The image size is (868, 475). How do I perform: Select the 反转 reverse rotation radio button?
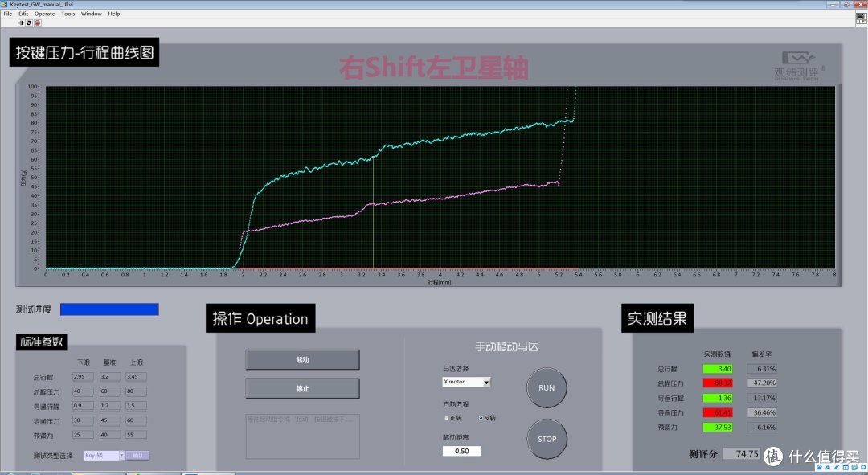[481, 418]
